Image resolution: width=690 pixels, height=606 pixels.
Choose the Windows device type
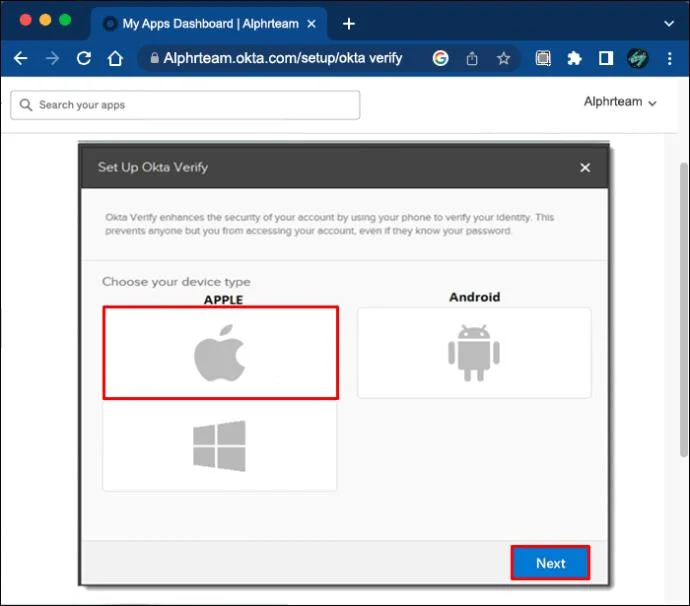[x=219, y=445]
